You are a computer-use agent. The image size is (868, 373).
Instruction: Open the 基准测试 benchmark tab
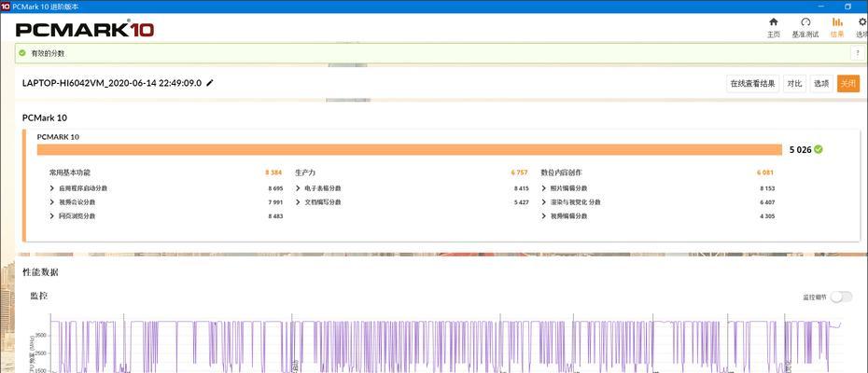[x=805, y=28]
